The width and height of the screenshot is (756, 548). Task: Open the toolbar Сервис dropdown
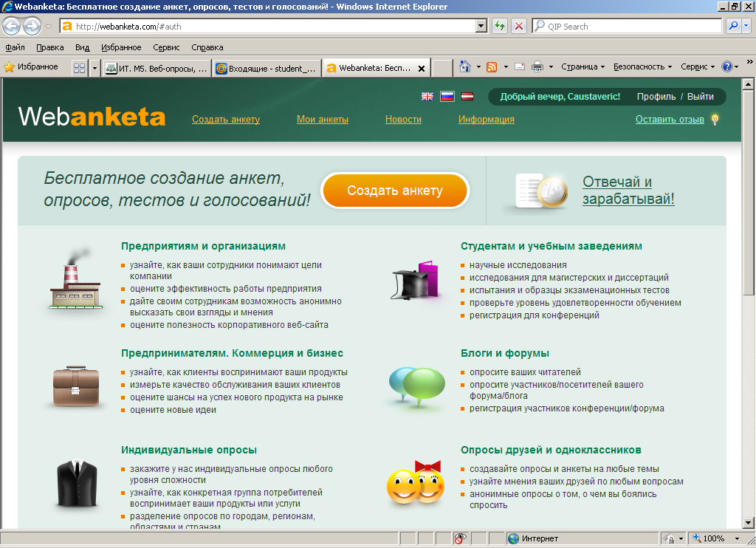(697, 67)
